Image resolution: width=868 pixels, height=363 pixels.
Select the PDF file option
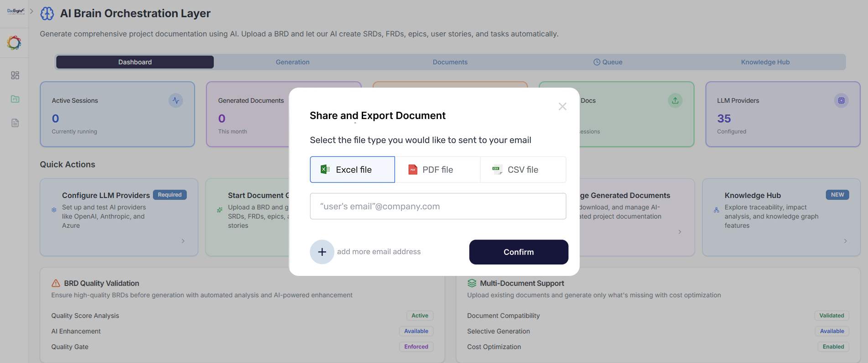(437, 170)
